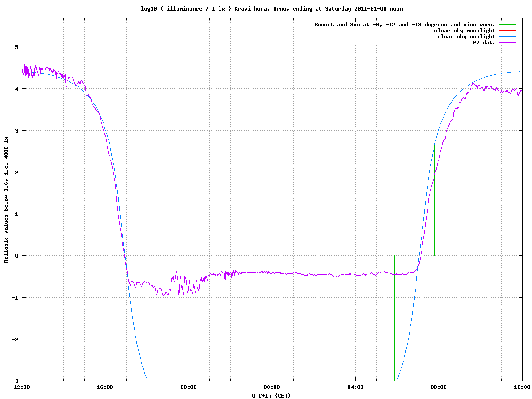This screenshot has width=532, height=399.
Task: Click the 'Sunset and Sun at -6, -12 and -18' legend entry
Action: [x=405, y=25]
